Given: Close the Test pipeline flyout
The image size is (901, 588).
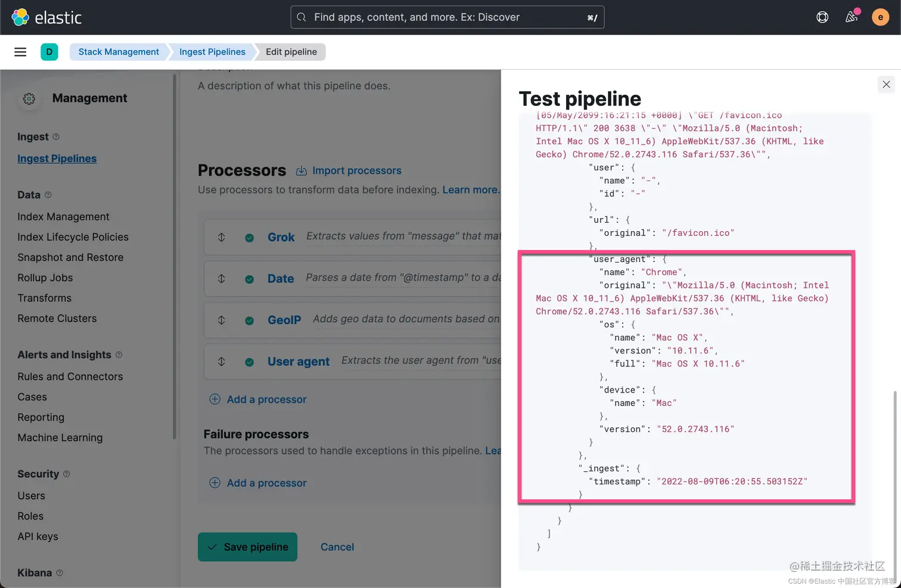Looking at the screenshot, I should tap(886, 85).
